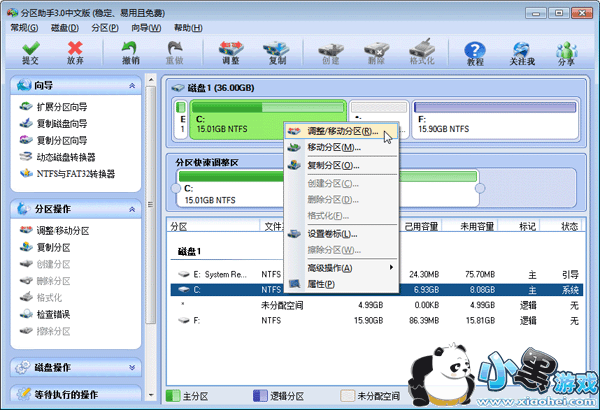Choose 属性(P) in context menu
The width and height of the screenshot is (600, 410).
(x=341, y=284)
